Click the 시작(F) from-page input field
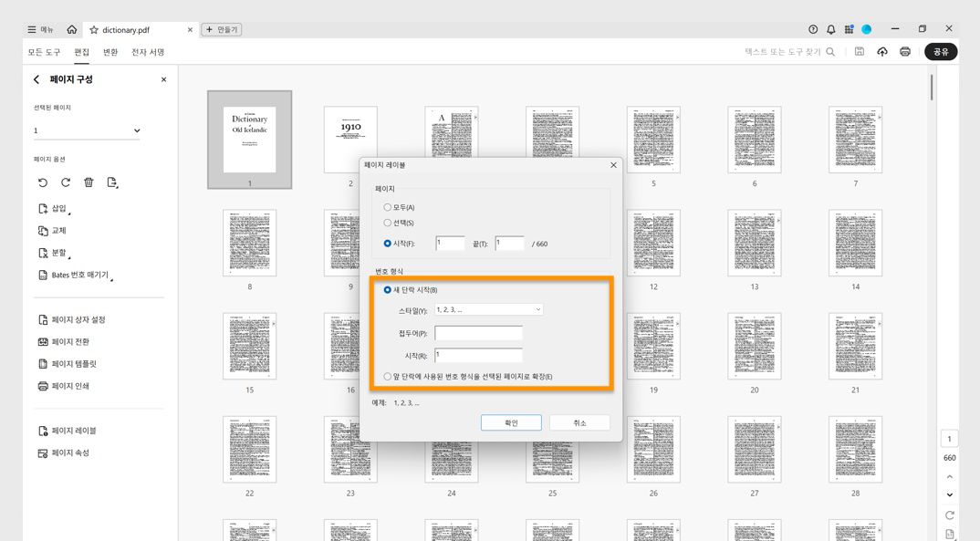 point(450,244)
